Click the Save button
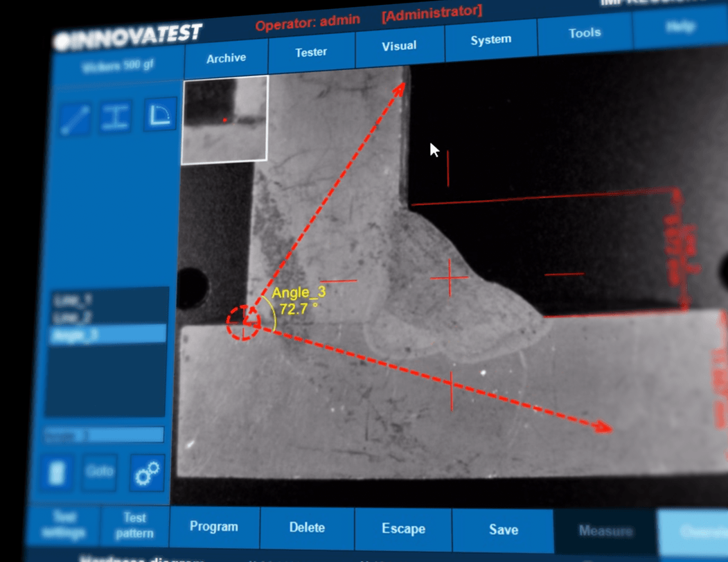The image size is (728, 562). tap(503, 529)
